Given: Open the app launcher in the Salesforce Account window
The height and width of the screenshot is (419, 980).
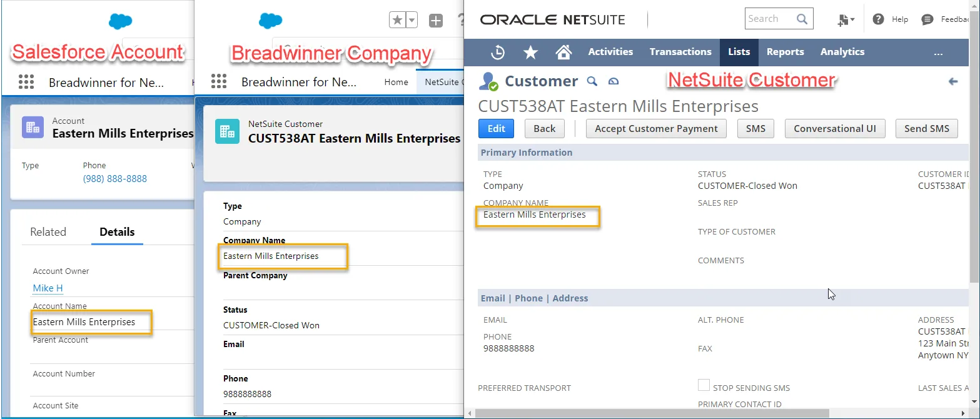Looking at the screenshot, I should [x=26, y=82].
